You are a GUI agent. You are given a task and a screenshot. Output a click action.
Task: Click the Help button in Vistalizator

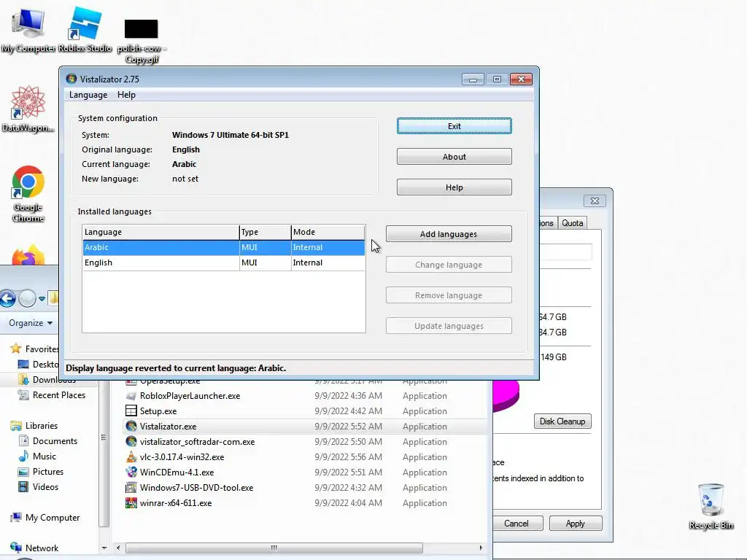click(x=454, y=187)
